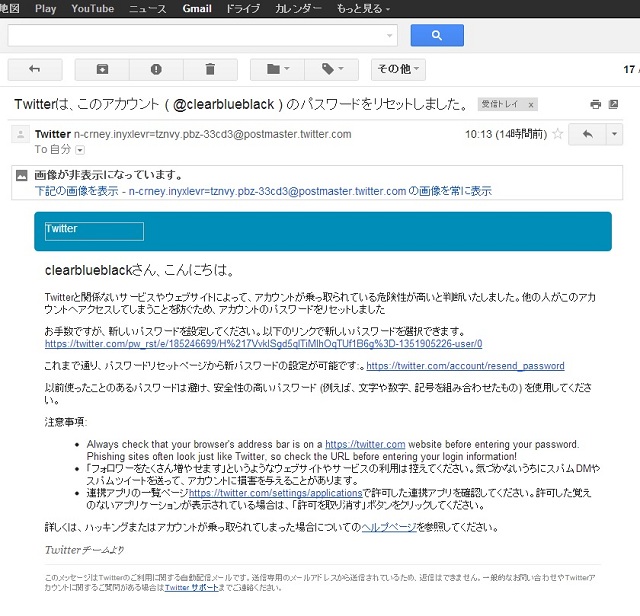
Task: Open twitter.com/settings/applications link
Action: (x=276, y=493)
